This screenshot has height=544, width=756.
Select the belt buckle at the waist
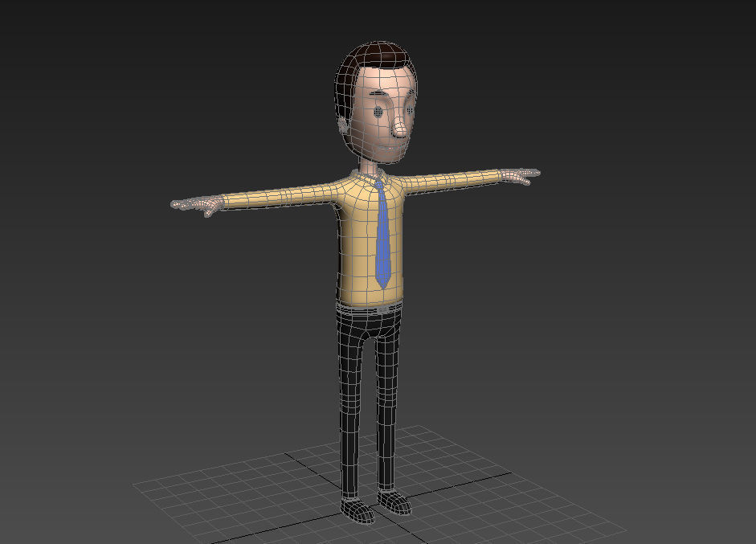pyautogui.click(x=383, y=309)
